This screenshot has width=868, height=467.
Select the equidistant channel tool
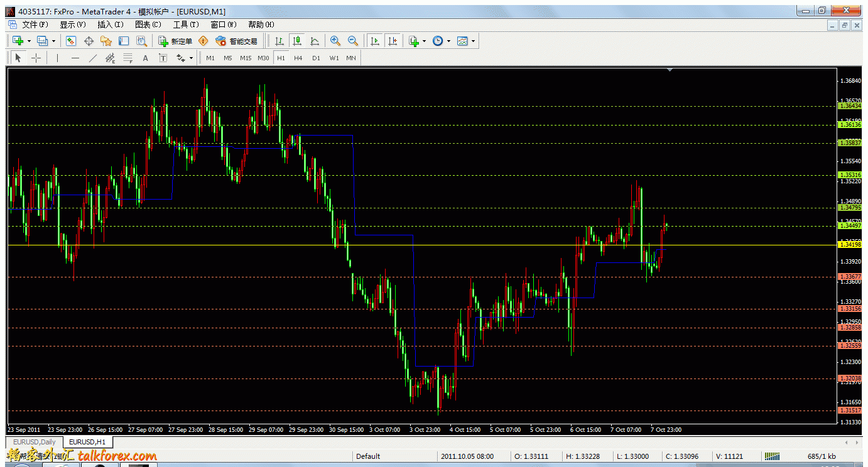111,58
